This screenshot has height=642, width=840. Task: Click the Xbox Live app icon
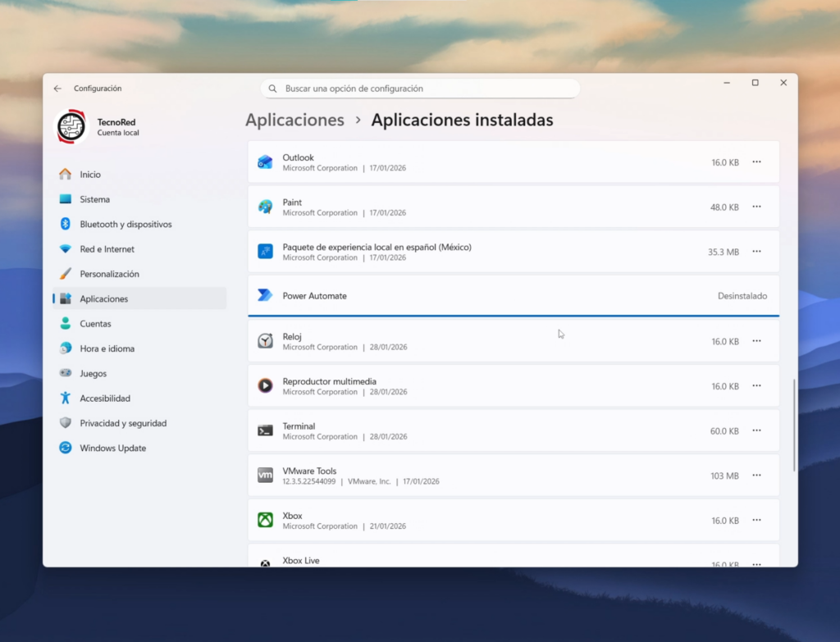(x=265, y=562)
